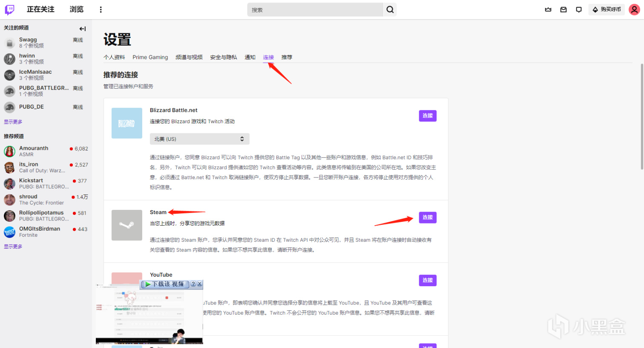Image resolution: width=644 pixels, height=348 pixels.
Task: Open the three-dot more options menu
Action: pyautogui.click(x=101, y=9)
